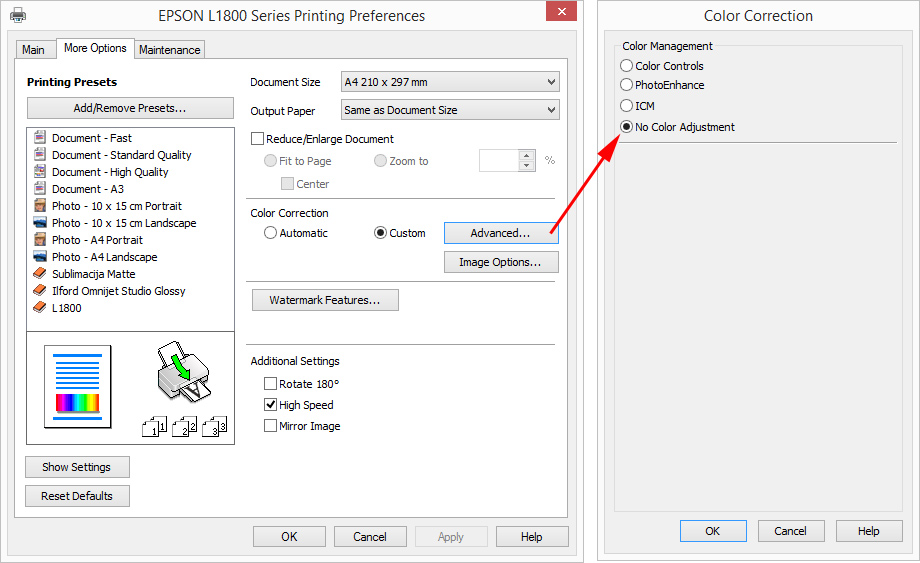Click the Document - Fast preset icon
The height and width of the screenshot is (563, 920).
click(40, 138)
